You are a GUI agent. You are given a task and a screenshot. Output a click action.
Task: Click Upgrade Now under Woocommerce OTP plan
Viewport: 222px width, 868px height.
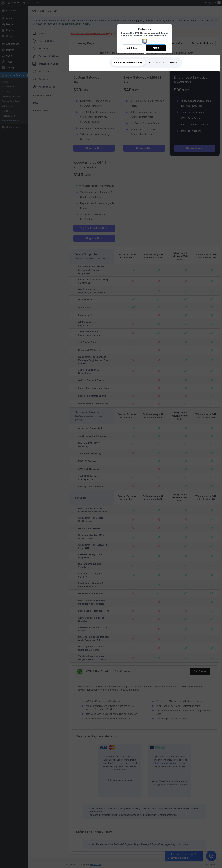(x=94, y=238)
